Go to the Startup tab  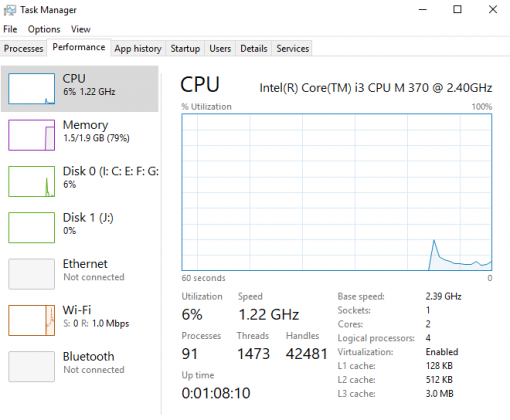point(185,49)
